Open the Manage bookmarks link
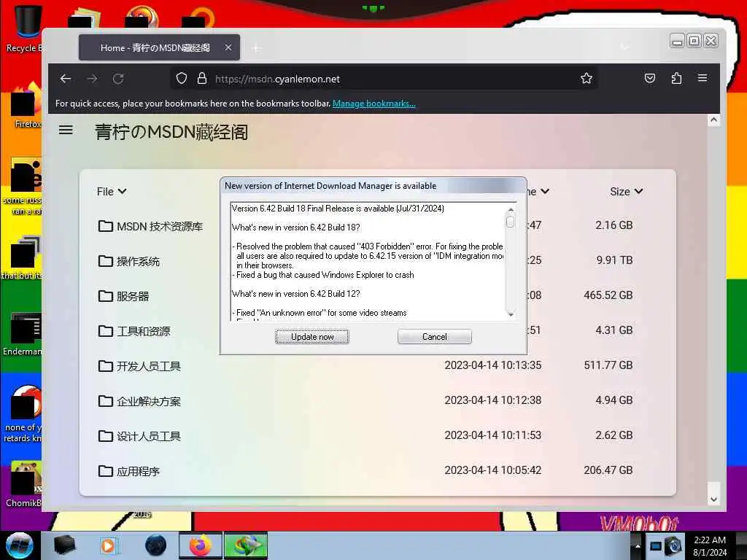This screenshot has height=560, width=747. click(x=374, y=104)
